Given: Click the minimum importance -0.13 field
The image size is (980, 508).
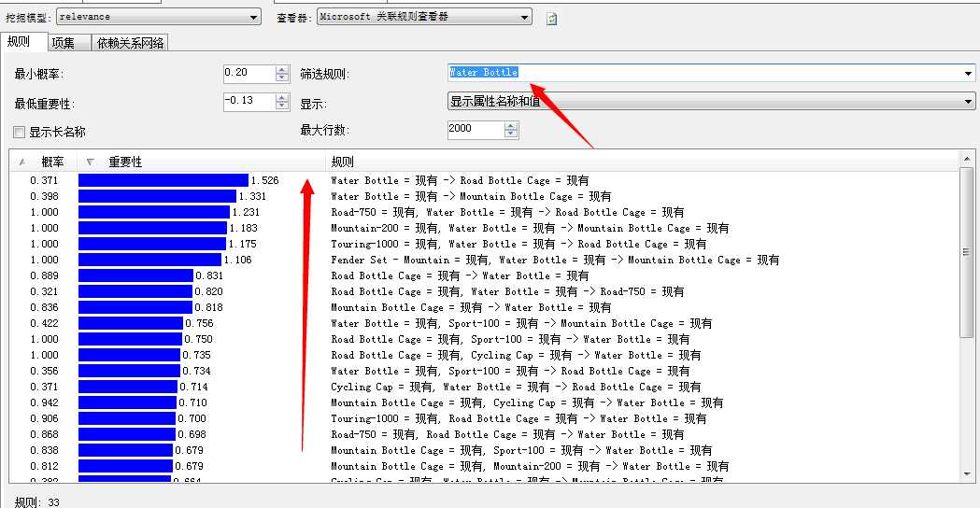Looking at the screenshot, I should (249, 101).
